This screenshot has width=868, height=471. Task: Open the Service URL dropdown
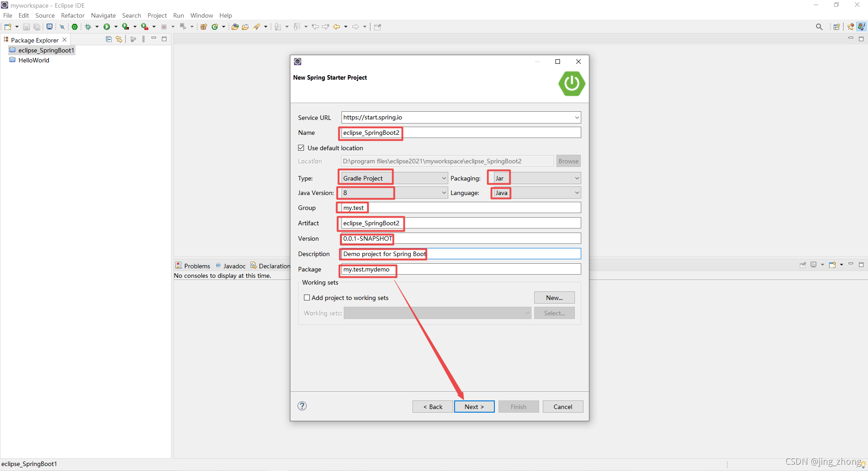[x=577, y=118]
